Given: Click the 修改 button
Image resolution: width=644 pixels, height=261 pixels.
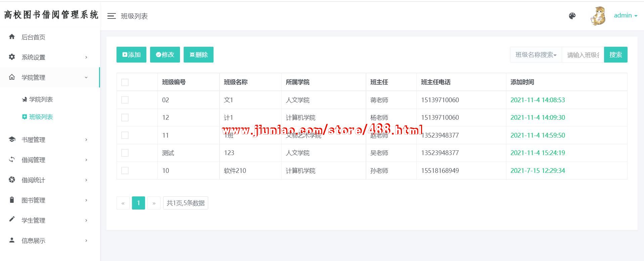Looking at the screenshot, I should (165, 54).
